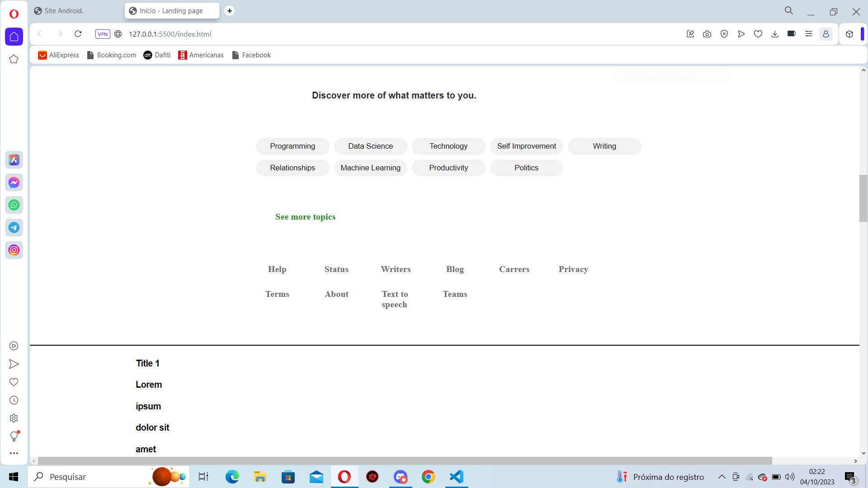The width and height of the screenshot is (868, 488).
Task: Open Instagram from the sidebar
Action: pos(14,250)
